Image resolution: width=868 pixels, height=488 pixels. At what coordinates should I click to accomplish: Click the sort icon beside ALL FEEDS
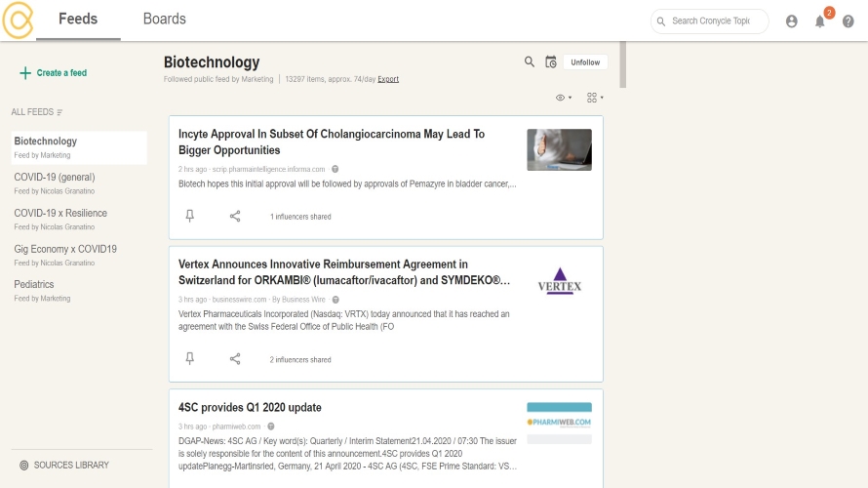tap(59, 112)
